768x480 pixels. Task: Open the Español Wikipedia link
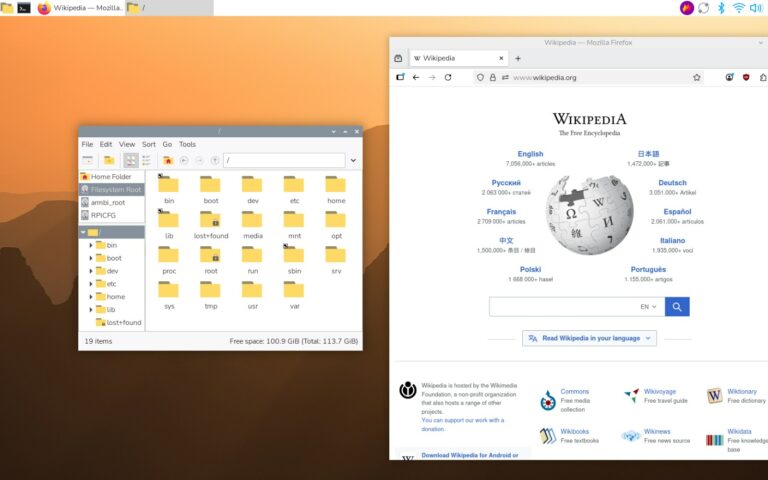[677, 212]
